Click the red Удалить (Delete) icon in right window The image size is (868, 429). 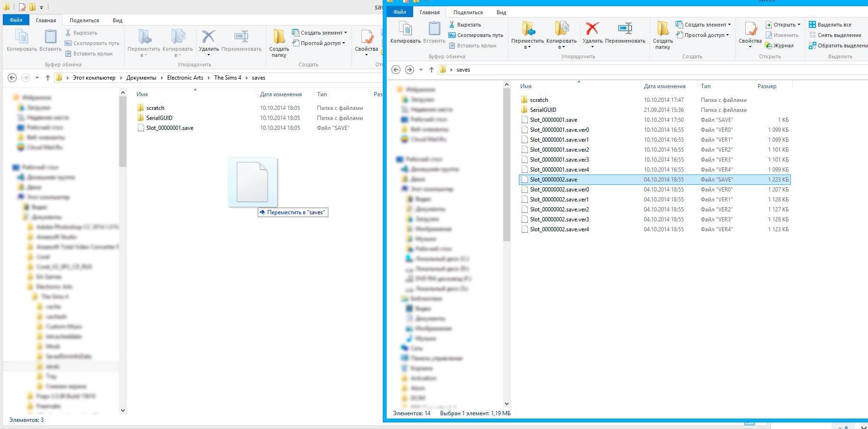click(x=592, y=30)
